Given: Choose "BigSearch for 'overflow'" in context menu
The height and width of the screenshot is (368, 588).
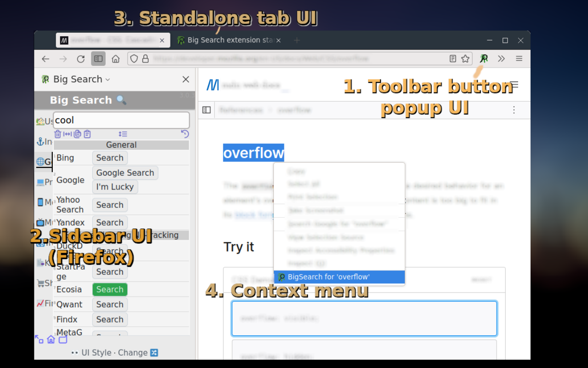Looking at the screenshot, I should (x=339, y=277).
